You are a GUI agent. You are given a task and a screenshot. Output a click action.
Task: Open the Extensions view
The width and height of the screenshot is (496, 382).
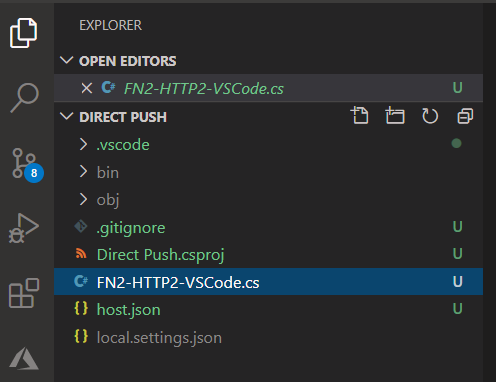click(24, 293)
